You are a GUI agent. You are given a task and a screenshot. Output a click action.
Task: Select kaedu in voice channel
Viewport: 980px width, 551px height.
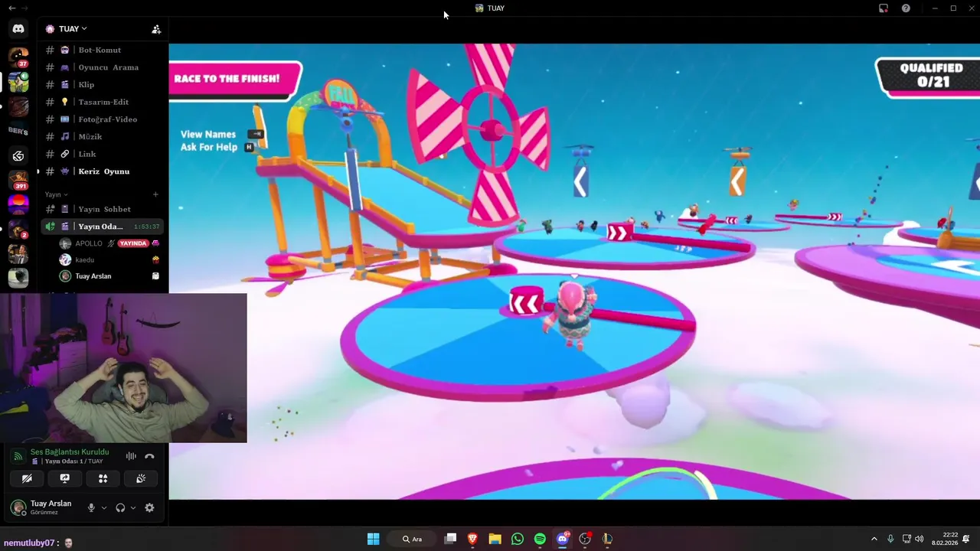tap(85, 260)
